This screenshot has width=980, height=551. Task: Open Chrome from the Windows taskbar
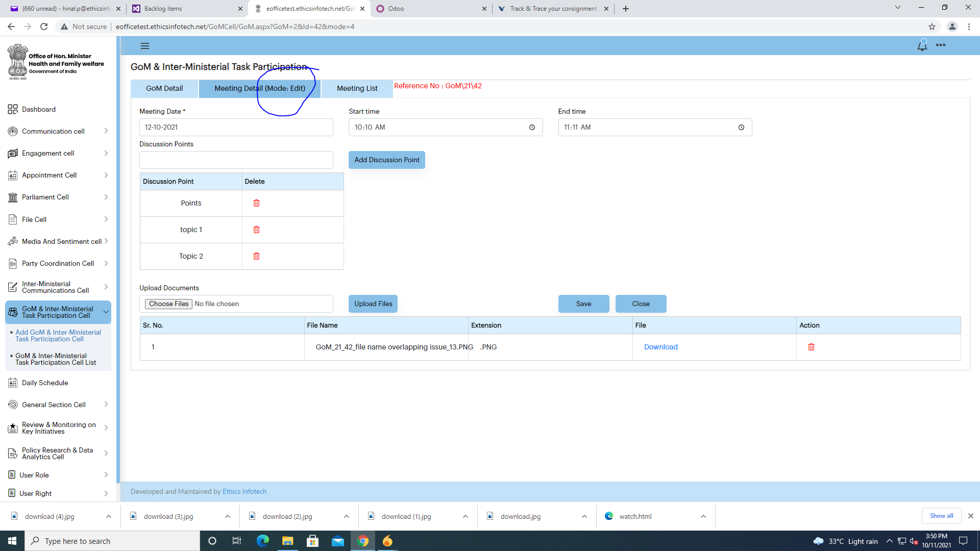pos(363,541)
